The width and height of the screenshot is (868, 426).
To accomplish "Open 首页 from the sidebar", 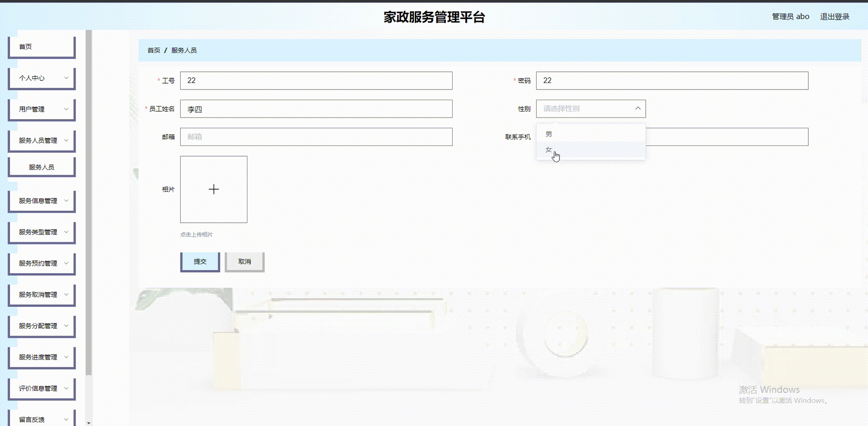I will [x=41, y=46].
